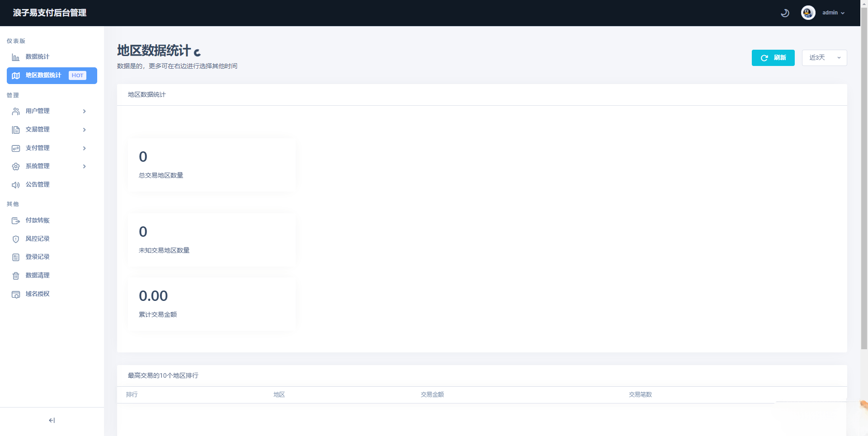Click the 风控记录 shield icon

point(16,239)
